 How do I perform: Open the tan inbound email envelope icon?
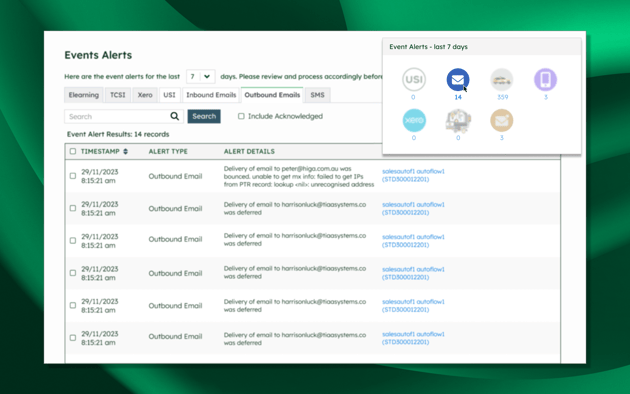click(502, 120)
